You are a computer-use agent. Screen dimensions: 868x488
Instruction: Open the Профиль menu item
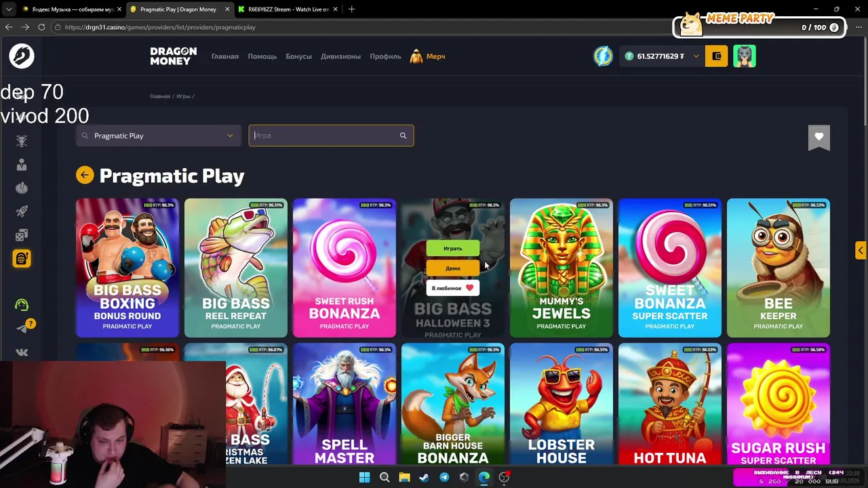[385, 56]
